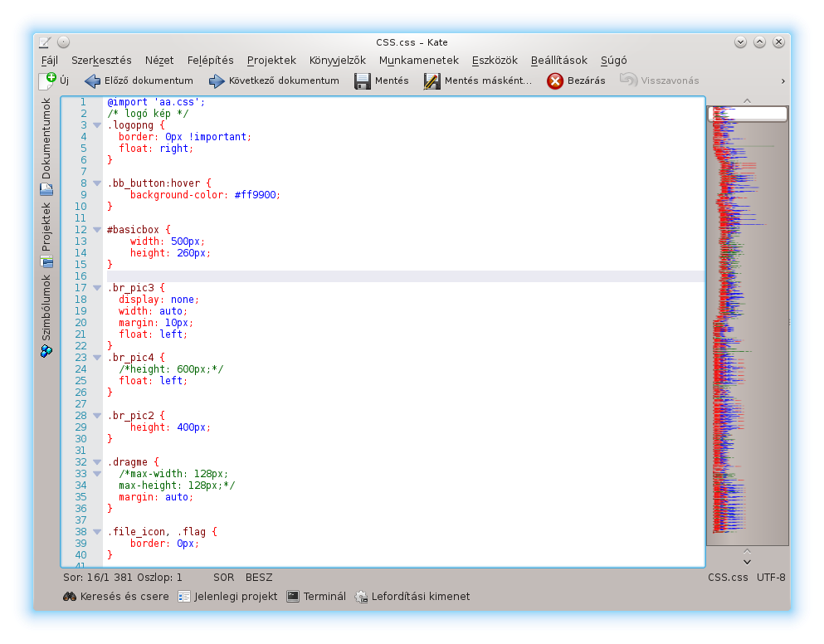Open the Lefordítási kimenet build output panel
824x644 pixels.
coord(412,596)
